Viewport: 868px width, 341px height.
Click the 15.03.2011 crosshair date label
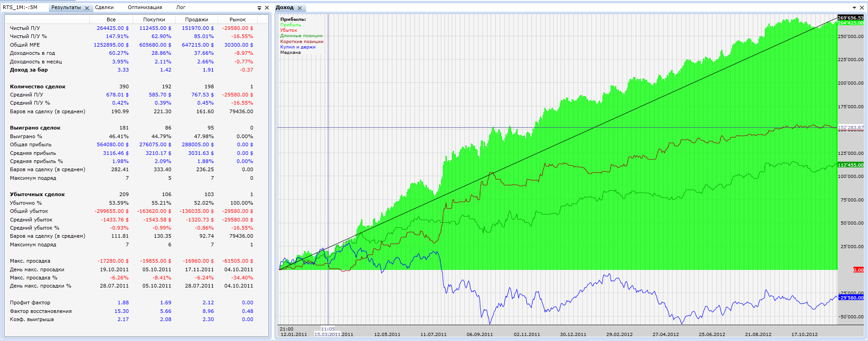pyautogui.click(x=327, y=334)
